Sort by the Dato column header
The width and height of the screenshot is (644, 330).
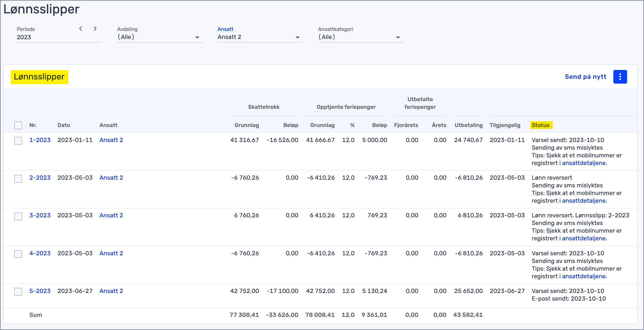pos(64,125)
